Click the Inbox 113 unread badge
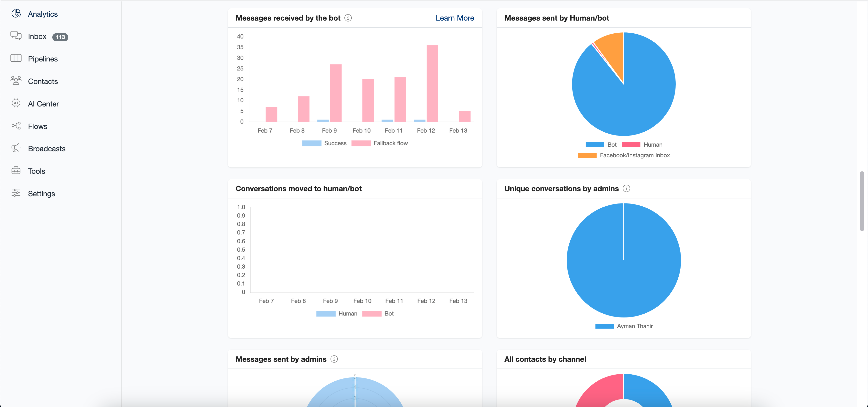The width and height of the screenshot is (868, 407). (60, 37)
